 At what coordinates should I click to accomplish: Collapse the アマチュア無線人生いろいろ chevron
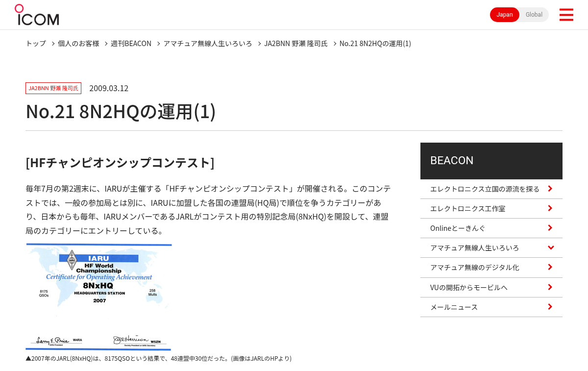click(551, 247)
